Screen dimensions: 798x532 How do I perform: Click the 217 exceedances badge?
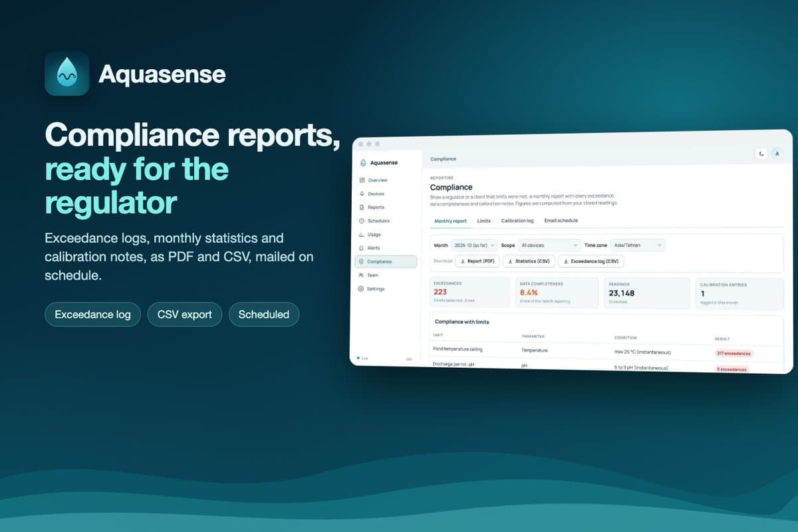(733, 353)
